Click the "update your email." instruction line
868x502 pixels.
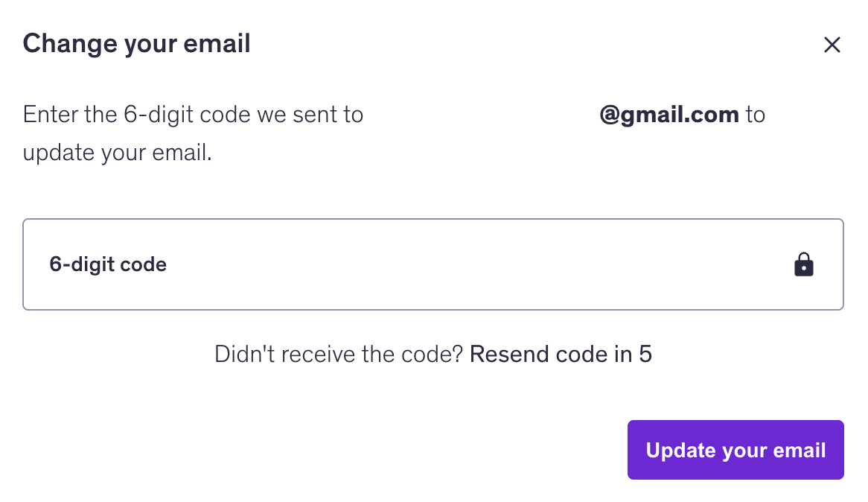pos(117,153)
